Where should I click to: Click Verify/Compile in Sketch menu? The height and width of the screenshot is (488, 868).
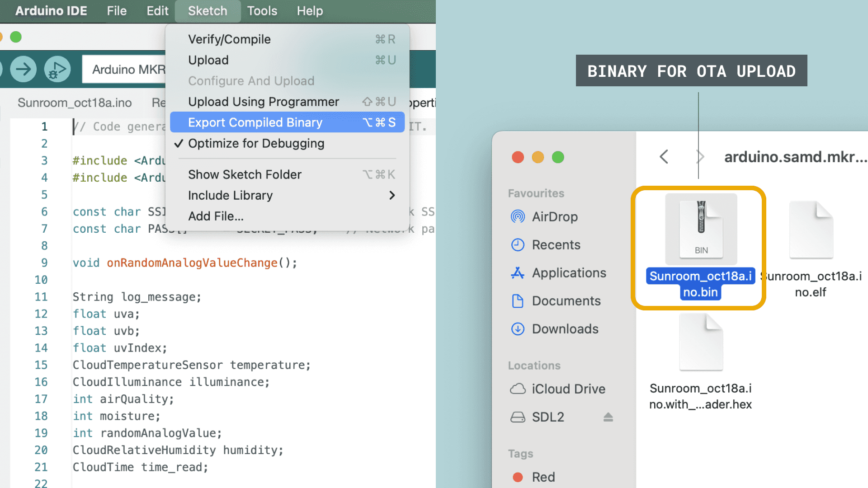pyautogui.click(x=229, y=39)
